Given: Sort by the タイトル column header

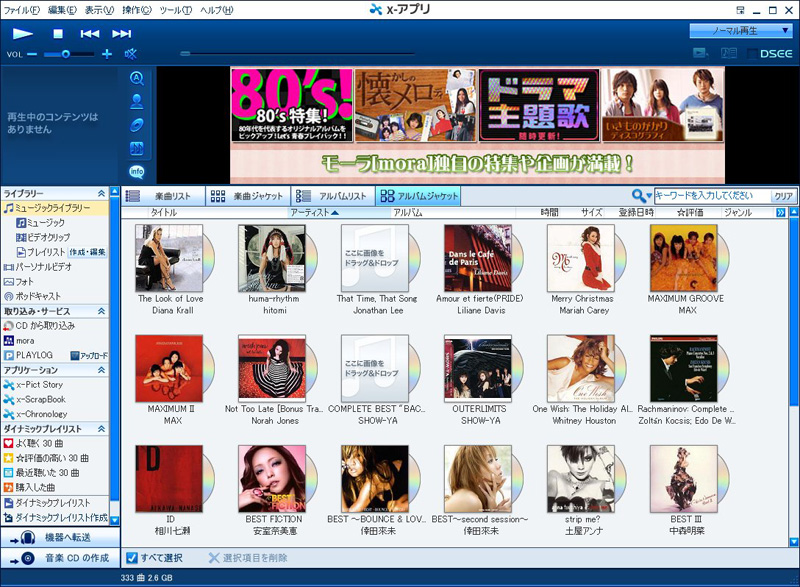Looking at the screenshot, I should click(x=163, y=213).
